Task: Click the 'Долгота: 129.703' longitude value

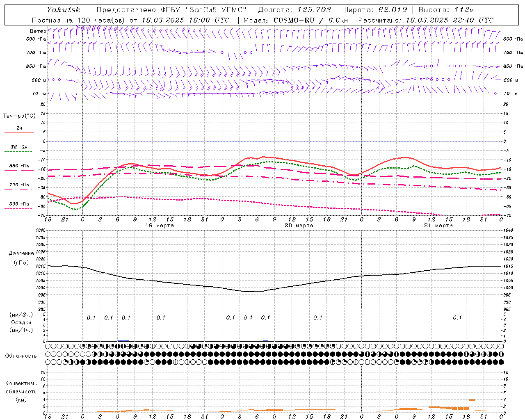Action: (294, 9)
